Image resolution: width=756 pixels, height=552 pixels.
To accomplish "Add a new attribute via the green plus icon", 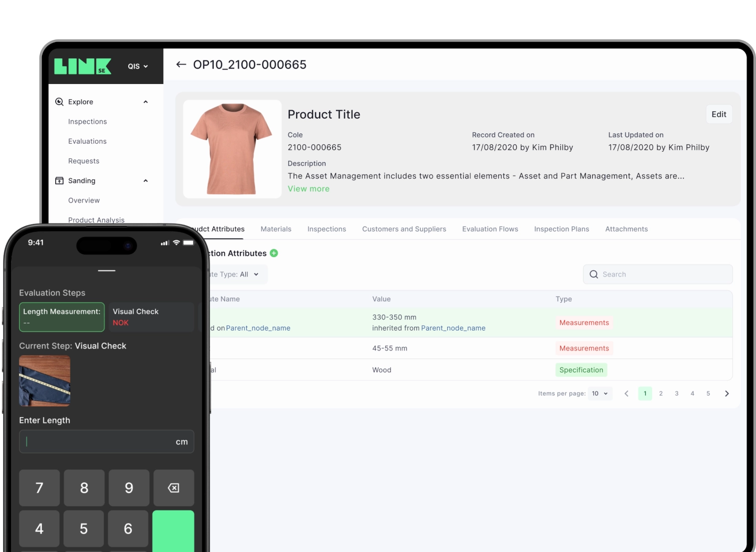I will 274,253.
